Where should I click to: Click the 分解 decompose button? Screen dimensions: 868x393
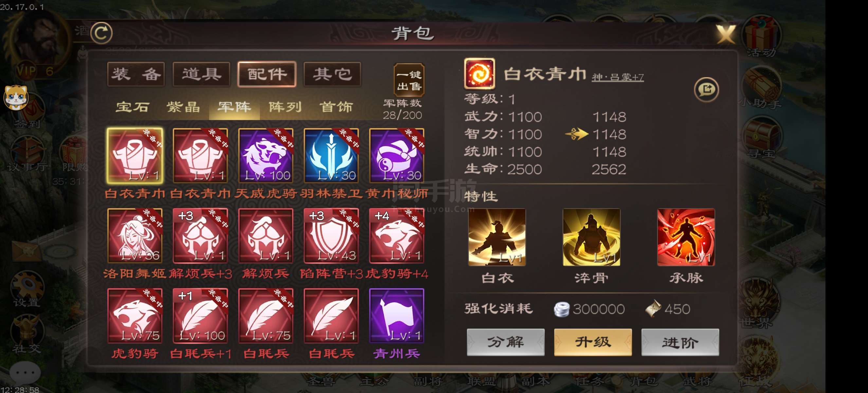coord(505,342)
